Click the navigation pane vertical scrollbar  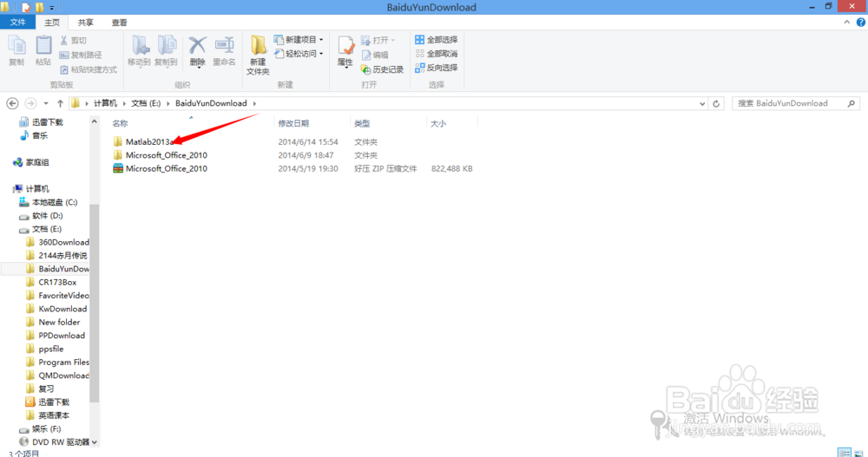[x=94, y=304]
